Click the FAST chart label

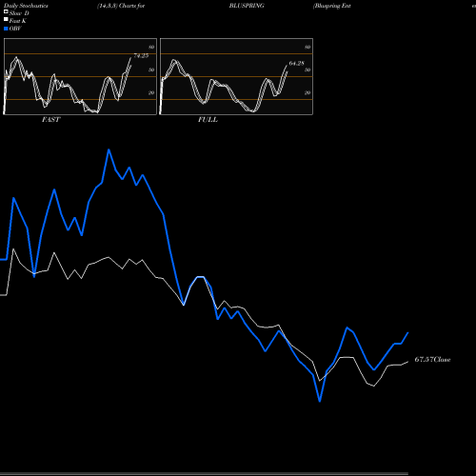click(50, 120)
